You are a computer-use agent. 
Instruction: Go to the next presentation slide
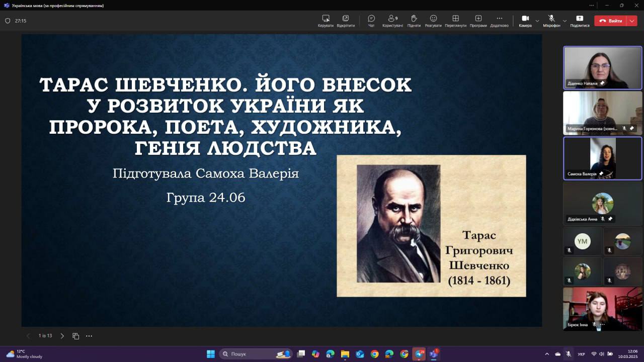(x=62, y=336)
